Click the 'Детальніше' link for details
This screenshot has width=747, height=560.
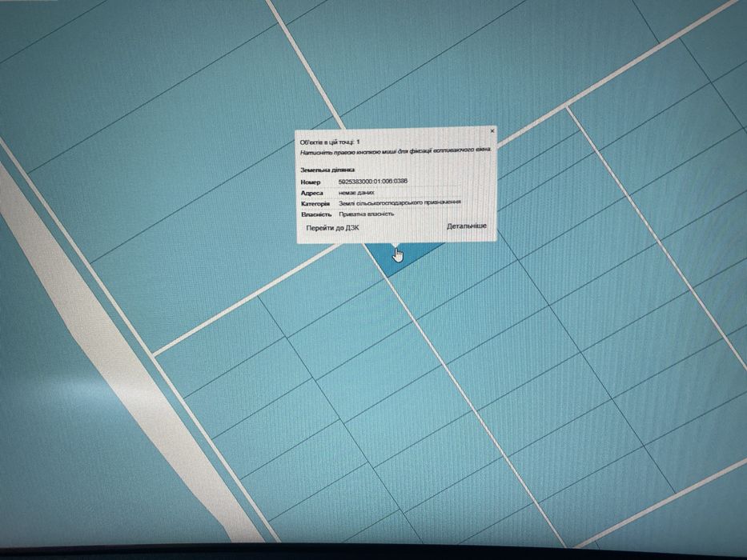click(x=467, y=226)
